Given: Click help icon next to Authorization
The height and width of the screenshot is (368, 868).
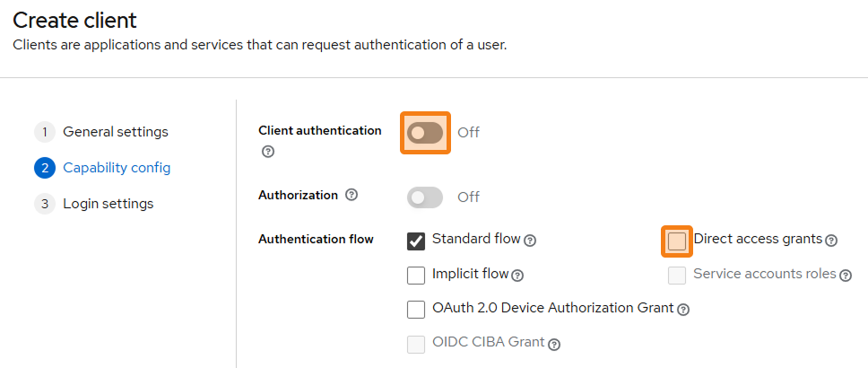Looking at the screenshot, I should pos(352,195).
